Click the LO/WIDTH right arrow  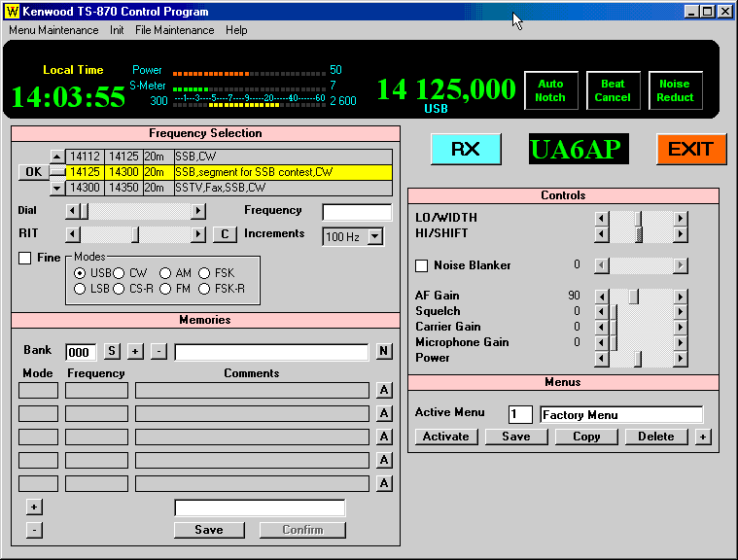click(x=680, y=218)
